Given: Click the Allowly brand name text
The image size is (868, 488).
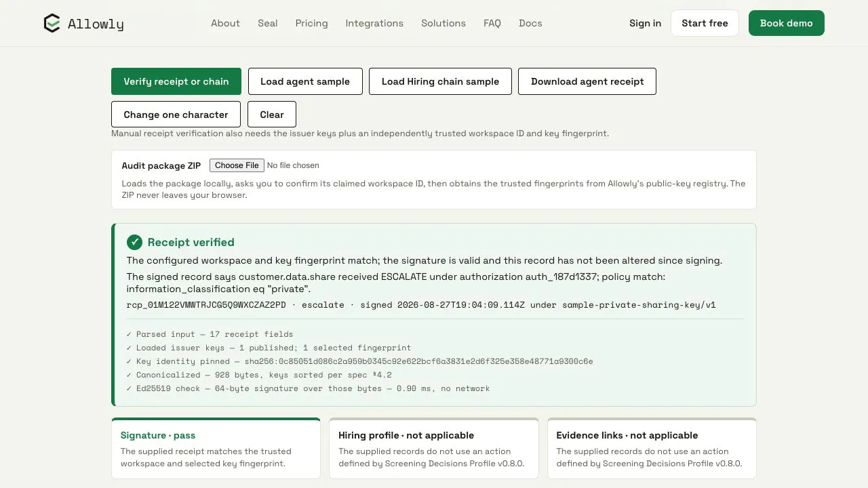Looking at the screenshot, I should (x=96, y=24).
